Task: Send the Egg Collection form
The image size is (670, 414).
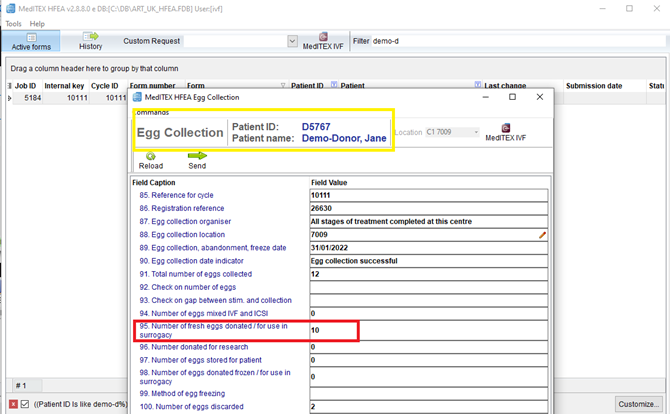Action: pyautogui.click(x=197, y=161)
